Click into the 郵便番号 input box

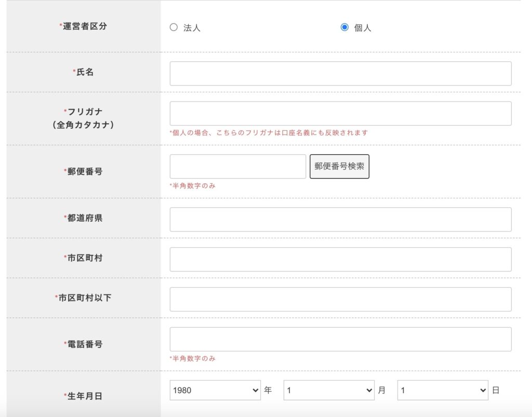point(237,167)
